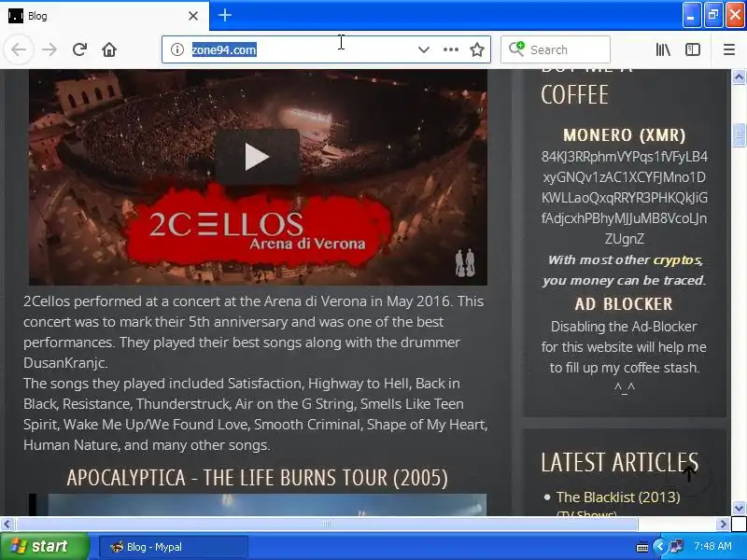Reload the current page
The image size is (747, 560).
pyautogui.click(x=79, y=49)
